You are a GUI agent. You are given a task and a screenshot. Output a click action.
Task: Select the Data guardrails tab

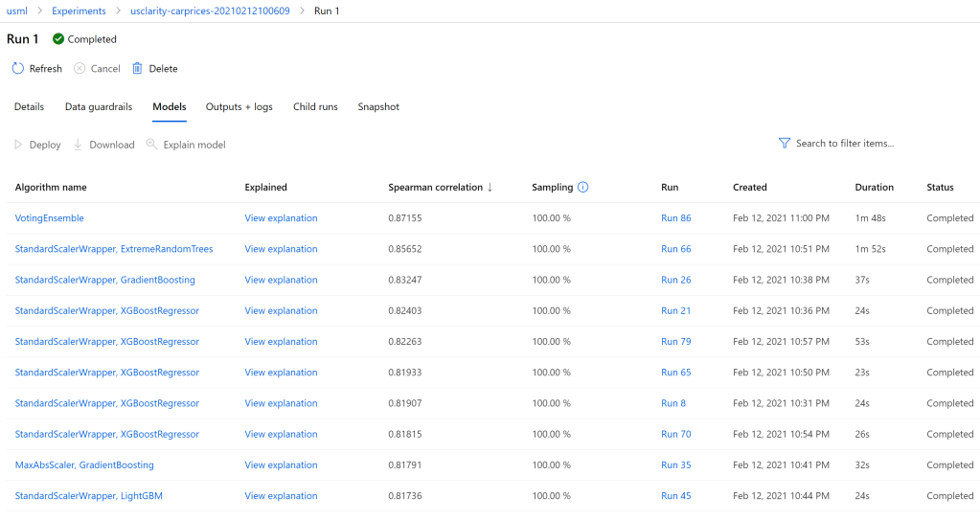click(99, 107)
